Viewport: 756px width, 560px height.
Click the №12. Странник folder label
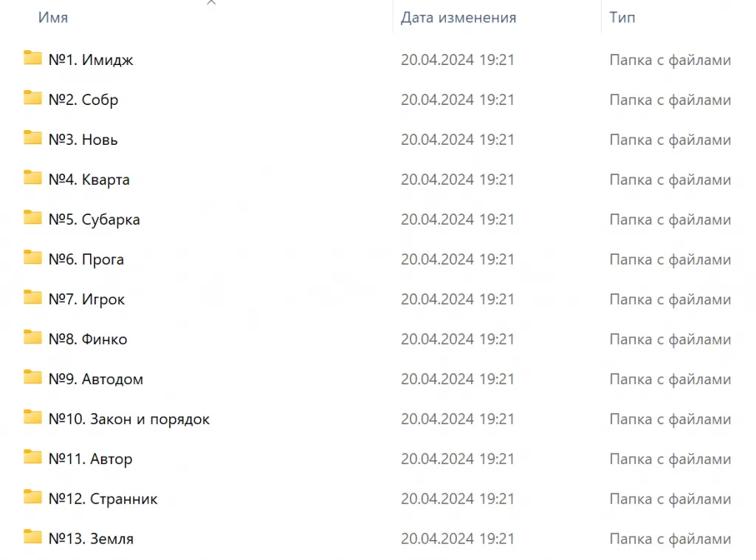103,499
